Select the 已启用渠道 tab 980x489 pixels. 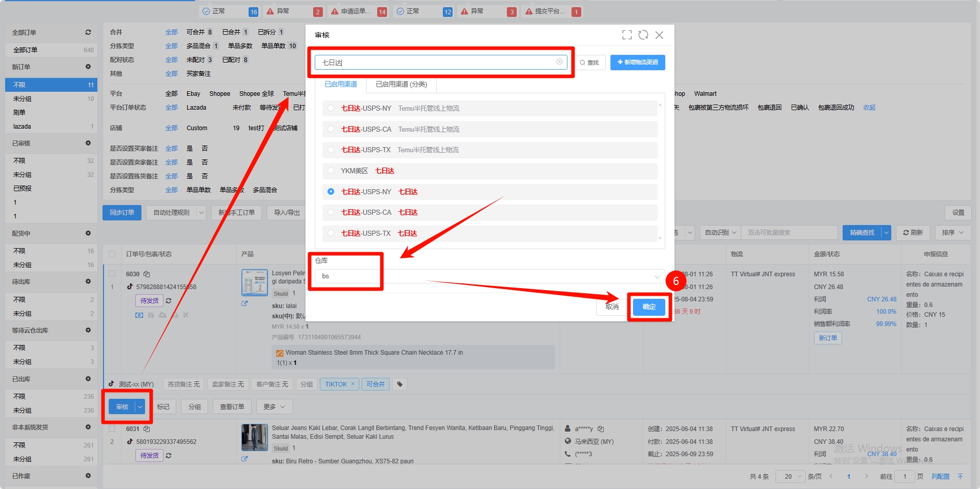[340, 85]
